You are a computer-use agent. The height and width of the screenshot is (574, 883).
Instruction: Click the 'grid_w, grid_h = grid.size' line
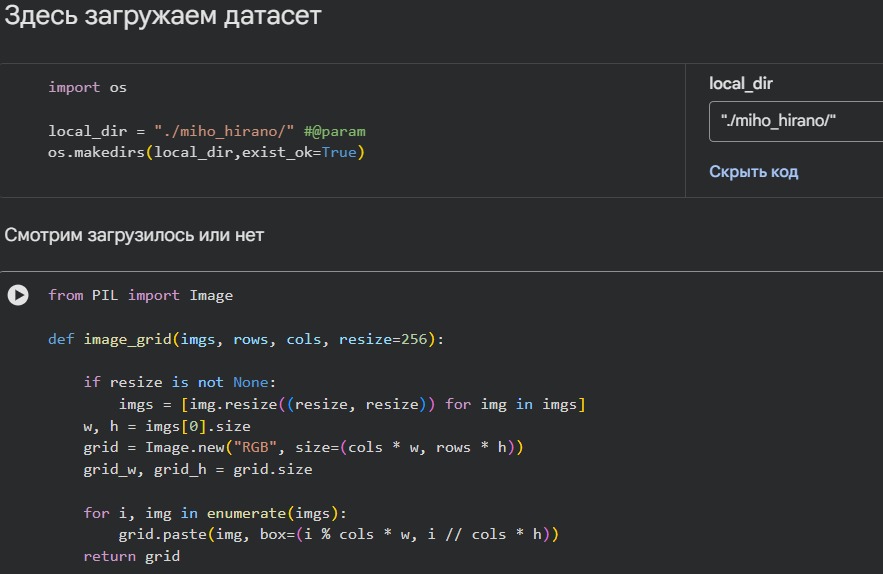coord(198,469)
